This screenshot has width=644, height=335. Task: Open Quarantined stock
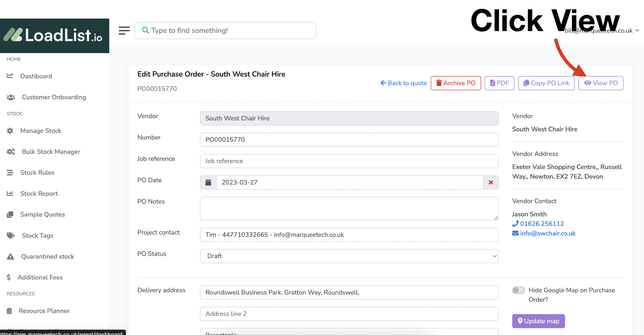pyautogui.click(x=47, y=256)
